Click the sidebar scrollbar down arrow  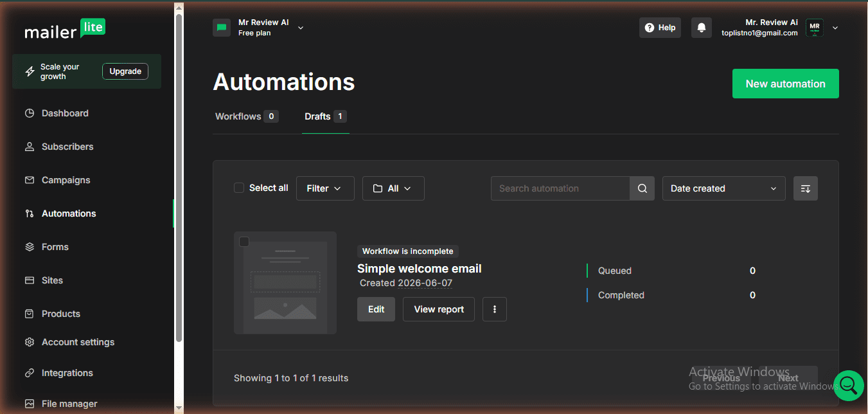tap(179, 408)
